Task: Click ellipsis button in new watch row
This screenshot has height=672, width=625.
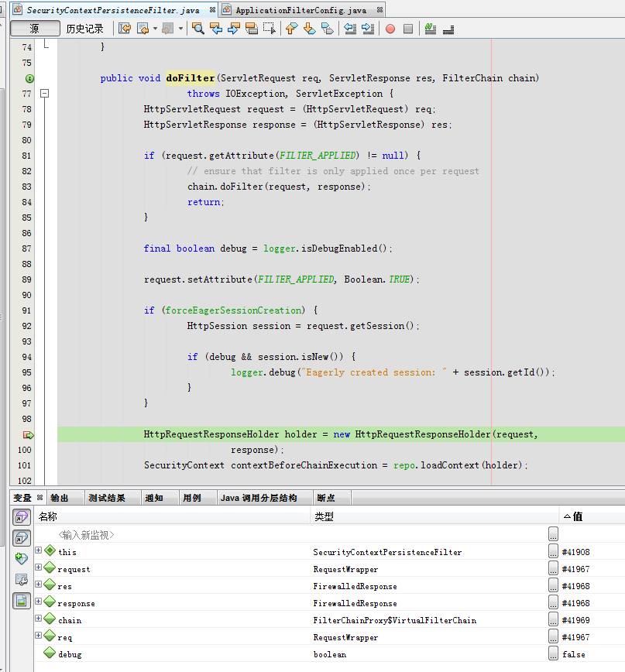Action: point(553,534)
